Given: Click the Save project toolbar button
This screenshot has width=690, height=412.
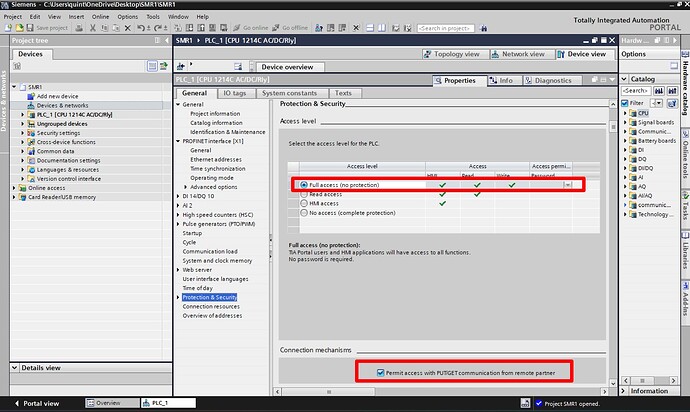Looking at the screenshot, I should click(x=47, y=28).
